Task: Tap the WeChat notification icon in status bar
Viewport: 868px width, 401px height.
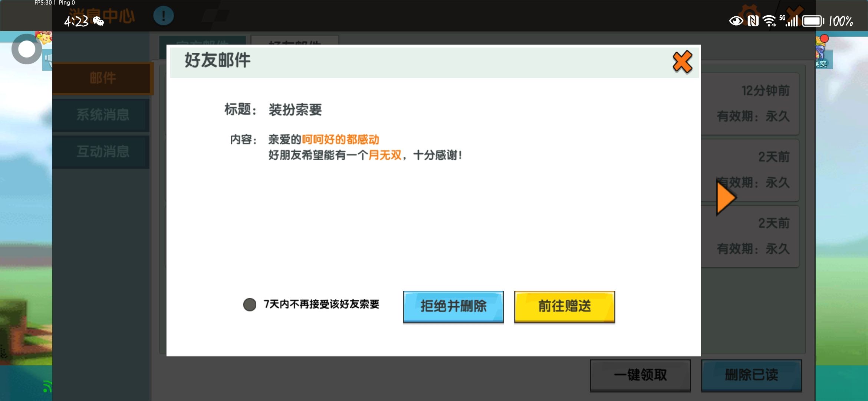Action: [x=98, y=21]
